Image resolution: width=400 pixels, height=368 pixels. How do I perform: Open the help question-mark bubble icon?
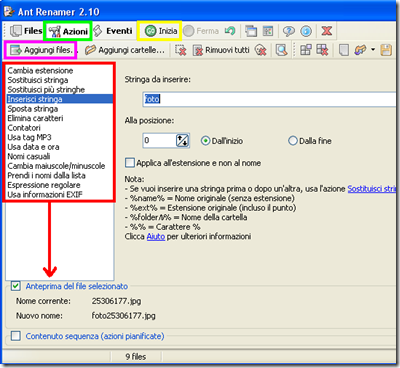289,31
